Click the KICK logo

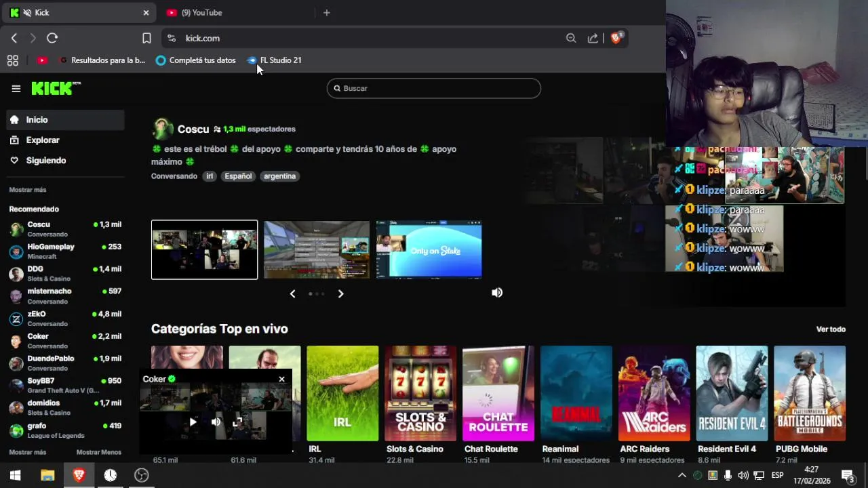(56, 88)
